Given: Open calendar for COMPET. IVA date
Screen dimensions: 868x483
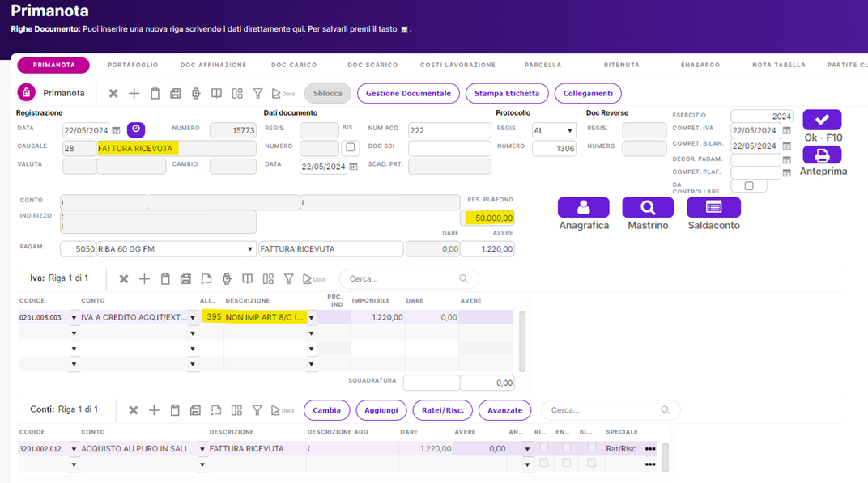Looking at the screenshot, I should (787, 130).
